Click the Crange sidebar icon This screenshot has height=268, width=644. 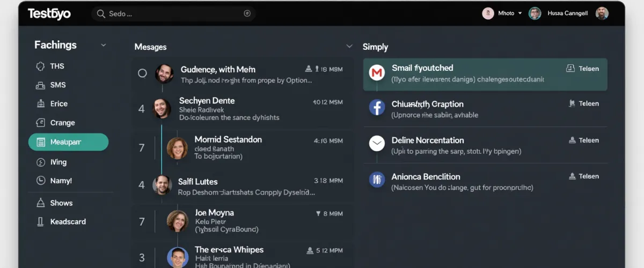click(40, 123)
